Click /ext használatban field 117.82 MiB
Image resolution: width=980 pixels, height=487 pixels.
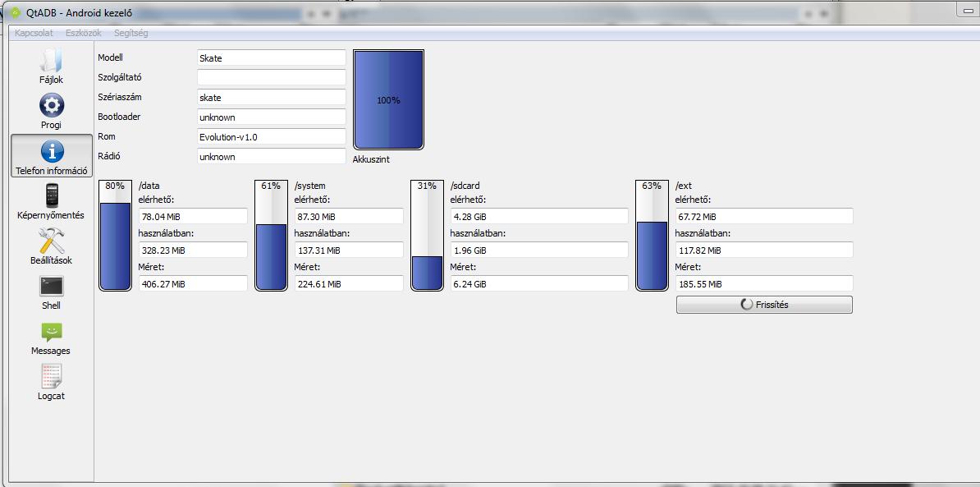(764, 250)
